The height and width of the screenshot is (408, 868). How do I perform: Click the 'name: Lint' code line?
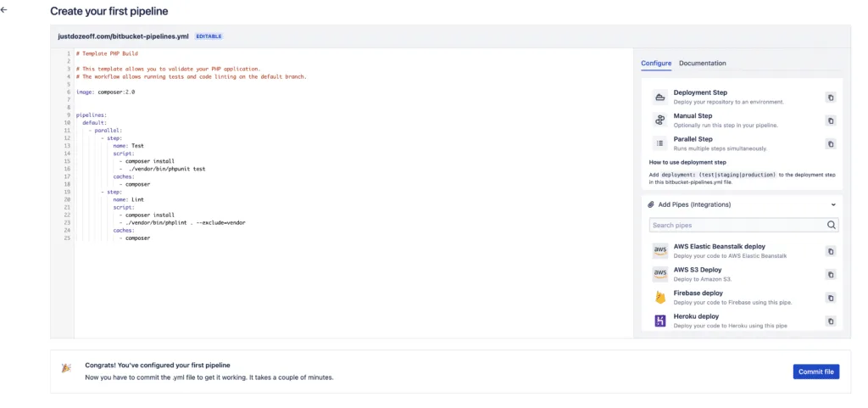(129, 199)
